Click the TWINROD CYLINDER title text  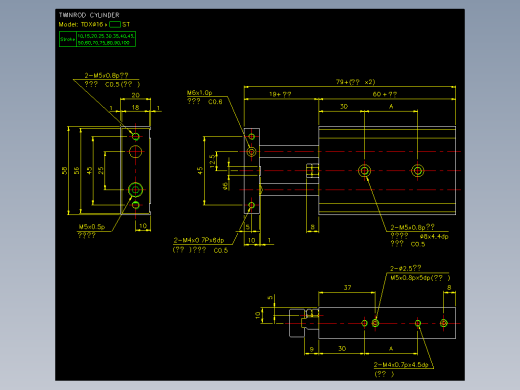pyautogui.click(x=89, y=15)
